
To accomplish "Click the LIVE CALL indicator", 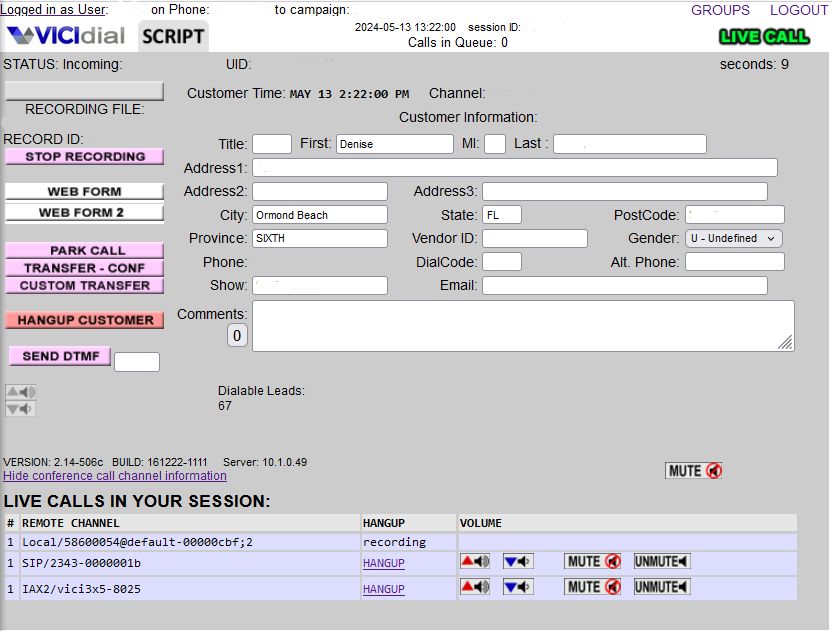I will point(764,37).
